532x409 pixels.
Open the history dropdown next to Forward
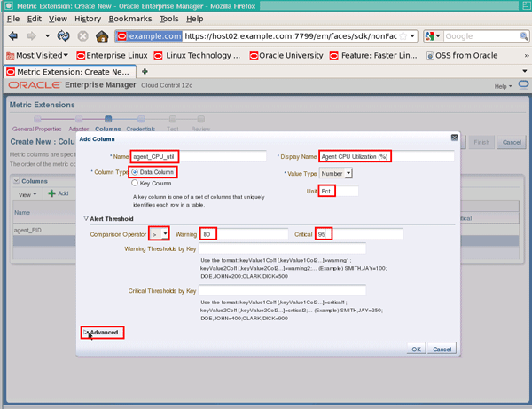[48, 36]
